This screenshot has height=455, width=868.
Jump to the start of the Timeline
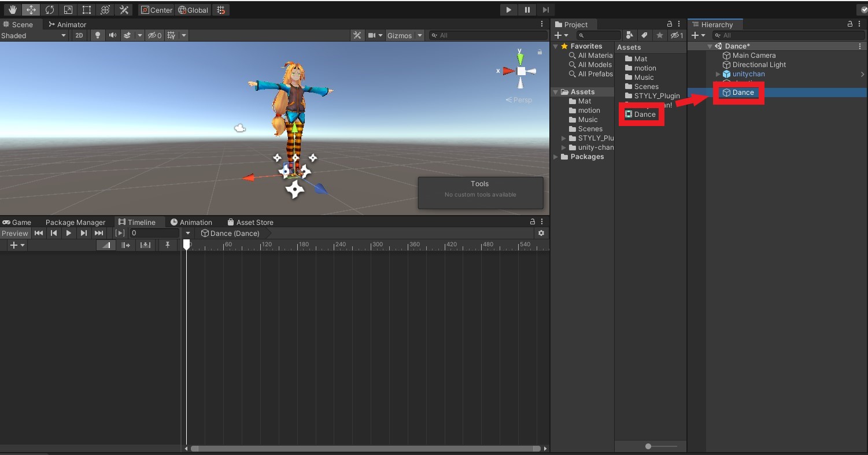pos(39,233)
